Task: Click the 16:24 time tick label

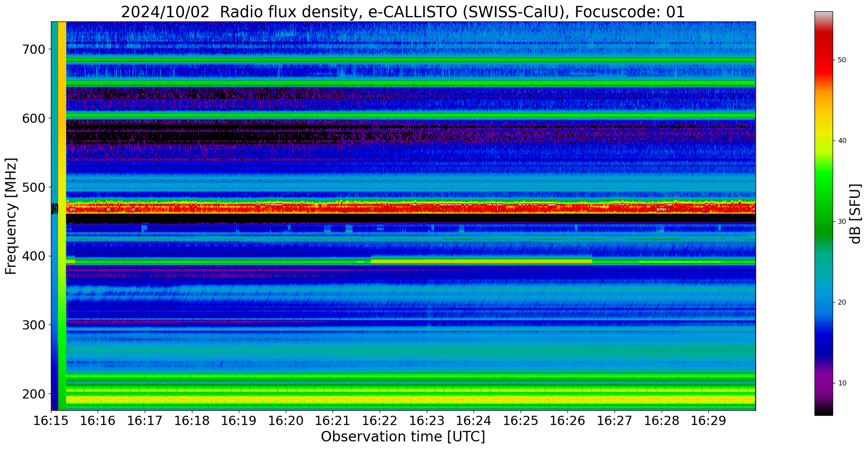Action: (x=474, y=421)
